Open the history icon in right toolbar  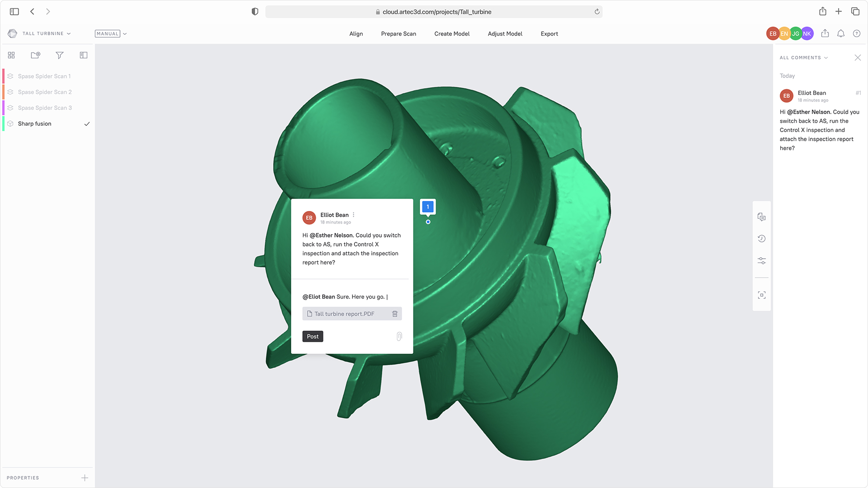[761, 238]
